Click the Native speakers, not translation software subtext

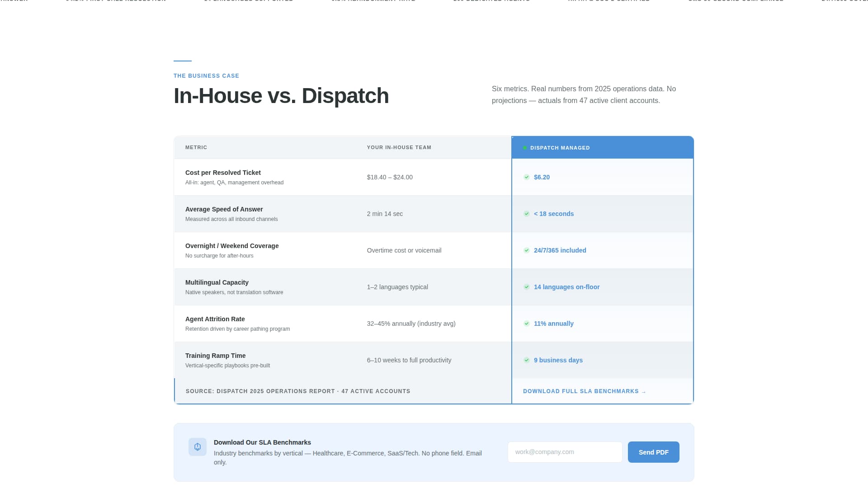(234, 292)
